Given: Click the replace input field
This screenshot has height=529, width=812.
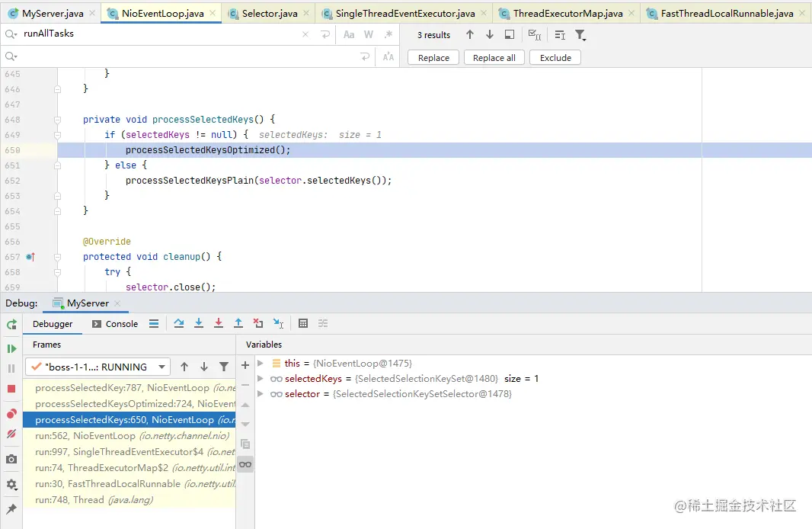Looking at the screenshot, I should 187,56.
